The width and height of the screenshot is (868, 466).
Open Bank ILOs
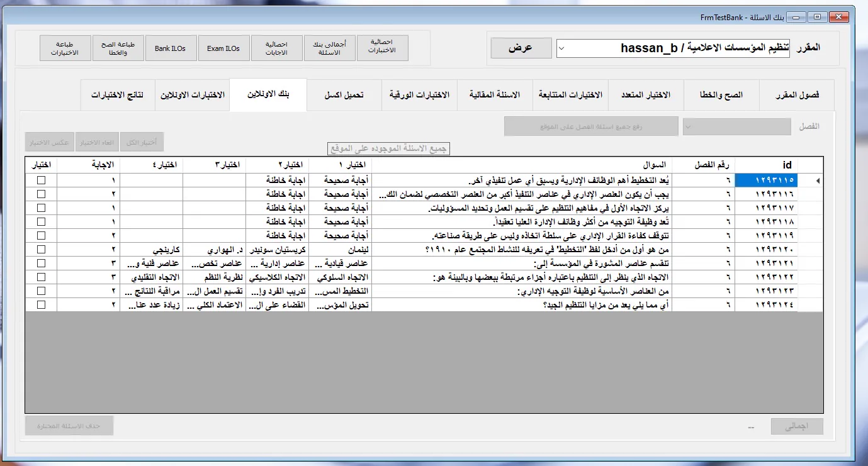click(171, 48)
